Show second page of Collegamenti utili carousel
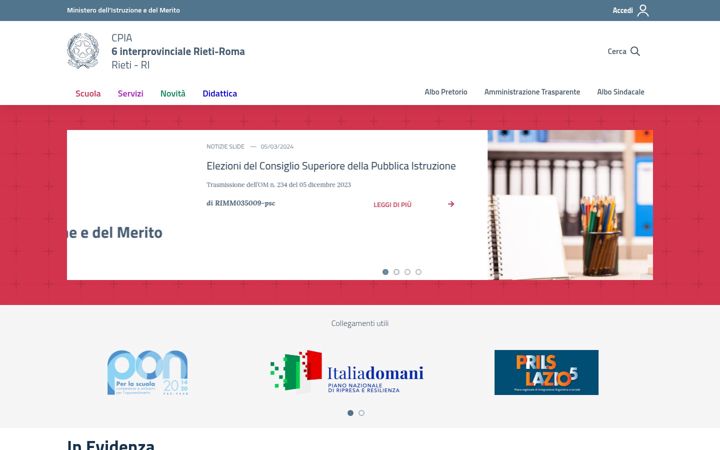 pos(361,413)
